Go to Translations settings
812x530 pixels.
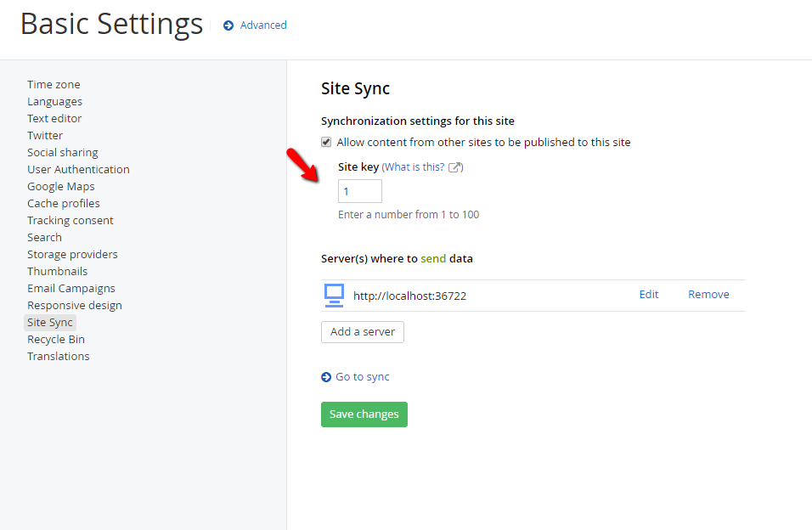point(59,357)
